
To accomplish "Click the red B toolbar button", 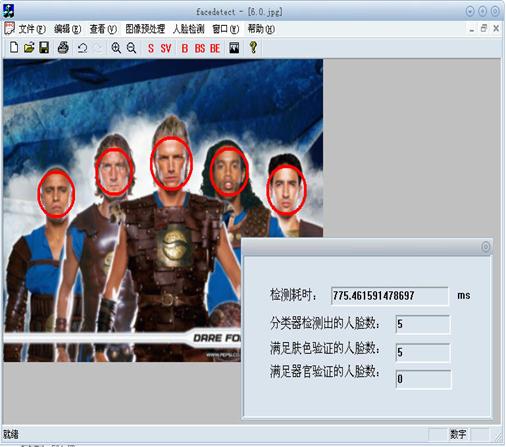I will pos(185,49).
